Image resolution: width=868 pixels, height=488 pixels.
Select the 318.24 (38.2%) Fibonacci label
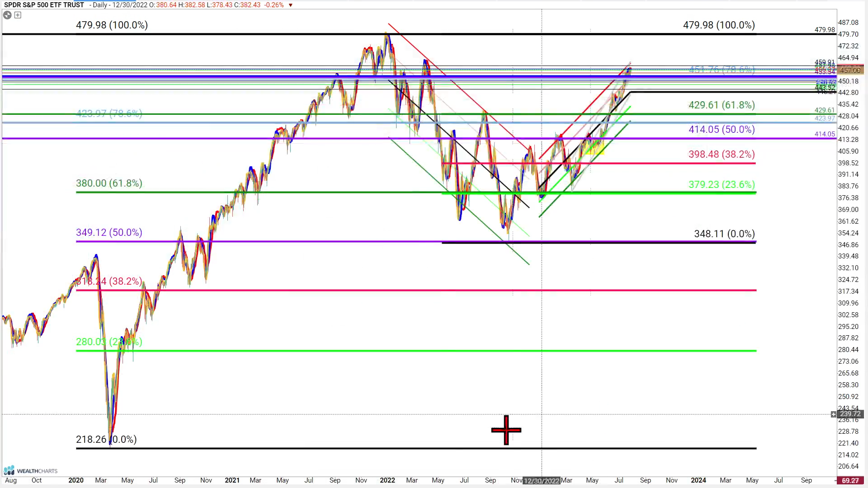point(109,281)
